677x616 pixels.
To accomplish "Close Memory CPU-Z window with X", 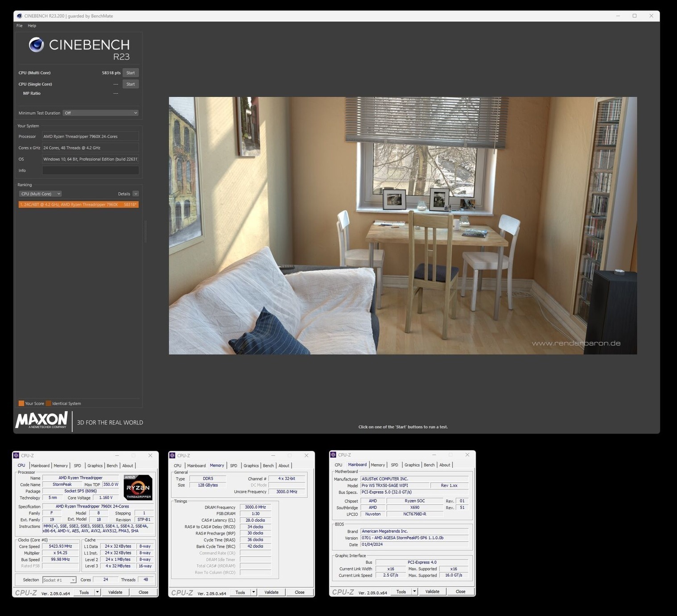I will pyautogui.click(x=306, y=455).
